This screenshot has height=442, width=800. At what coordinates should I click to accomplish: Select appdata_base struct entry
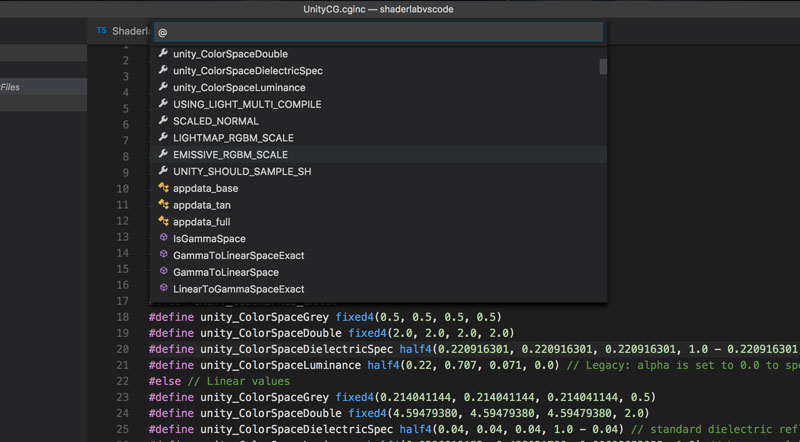click(x=378, y=188)
